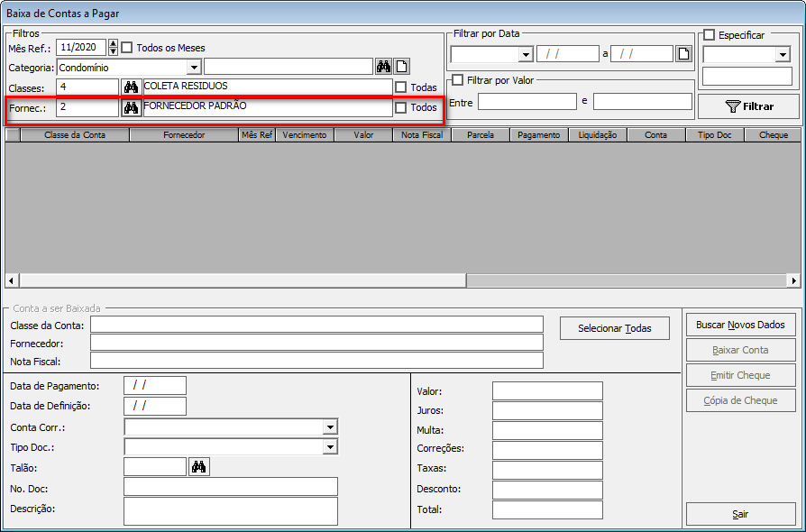Focus the Entre minimum value field
Viewport: 806px width, 532px height.
(527, 101)
